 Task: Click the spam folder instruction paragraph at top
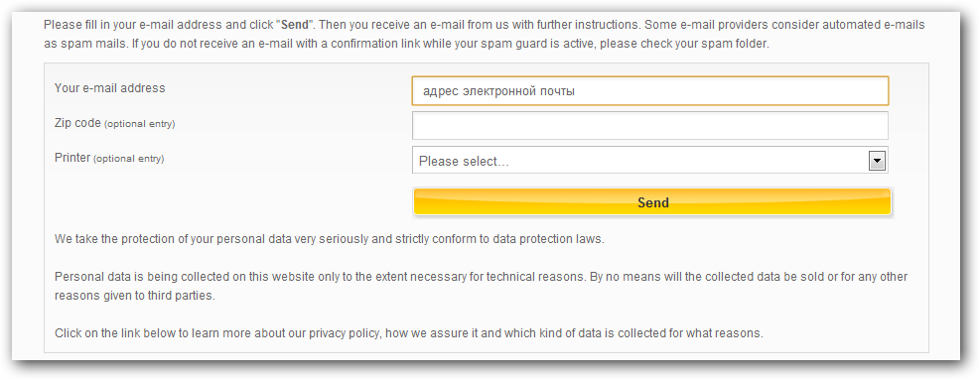(485, 35)
